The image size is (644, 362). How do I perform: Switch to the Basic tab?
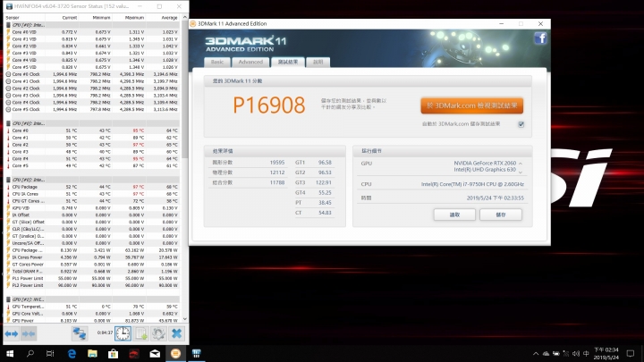pyautogui.click(x=217, y=62)
